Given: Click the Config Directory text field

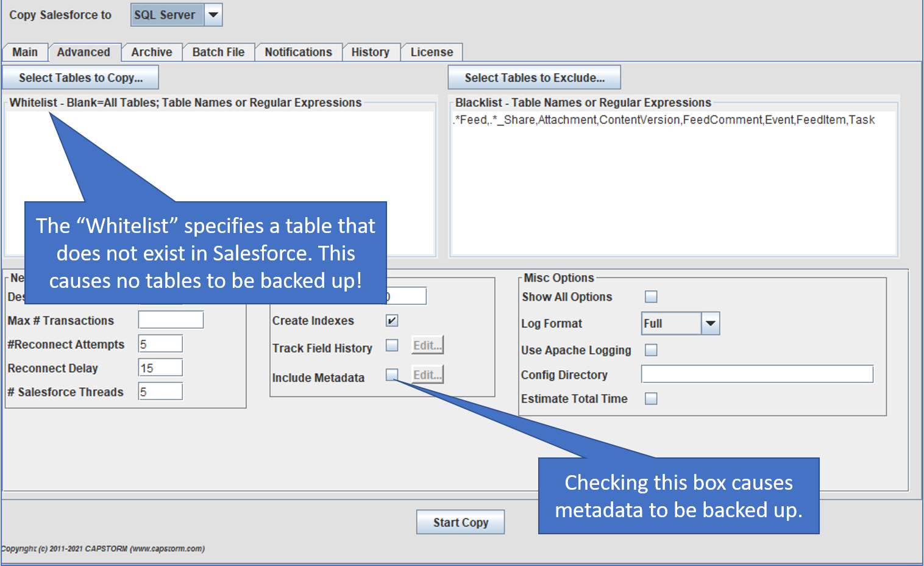Looking at the screenshot, I should pyautogui.click(x=757, y=374).
